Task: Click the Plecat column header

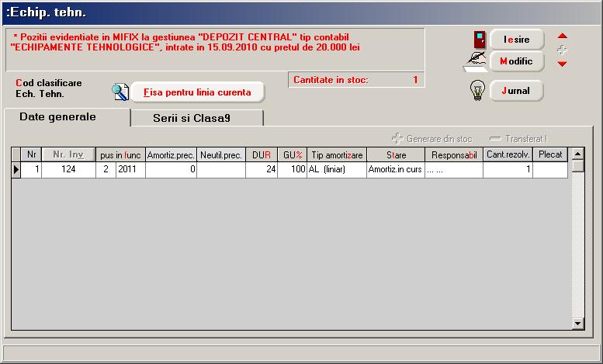Action: pos(550,154)
